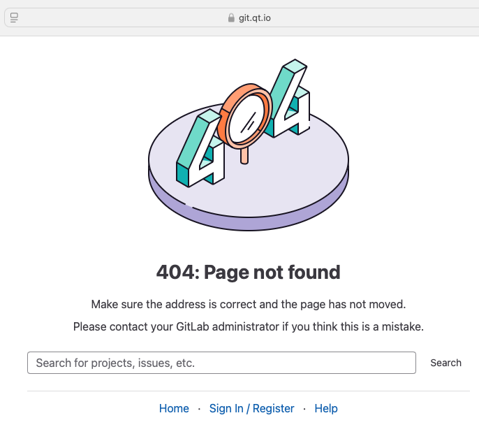Focus the 'Search for projects, issues, etc.' field

(x=221, y=363)
